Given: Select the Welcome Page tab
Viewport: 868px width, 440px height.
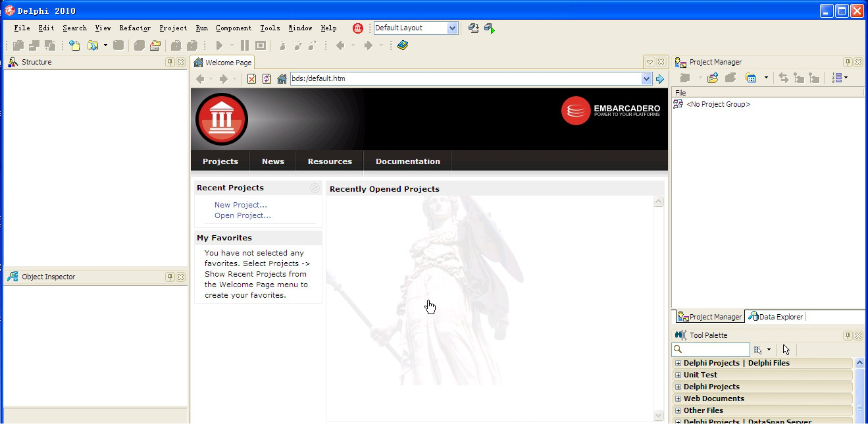Looking at the screenshot, I should [223, 63].
